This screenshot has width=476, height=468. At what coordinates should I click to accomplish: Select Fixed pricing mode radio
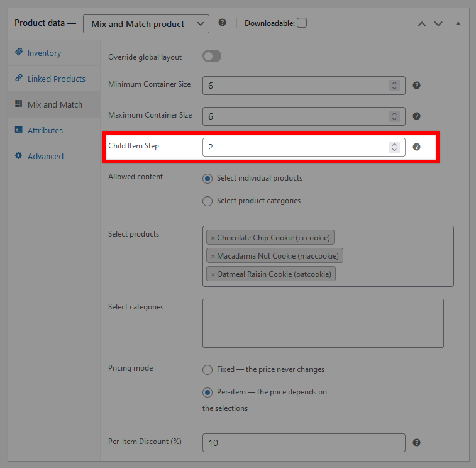tap(208, 370)
